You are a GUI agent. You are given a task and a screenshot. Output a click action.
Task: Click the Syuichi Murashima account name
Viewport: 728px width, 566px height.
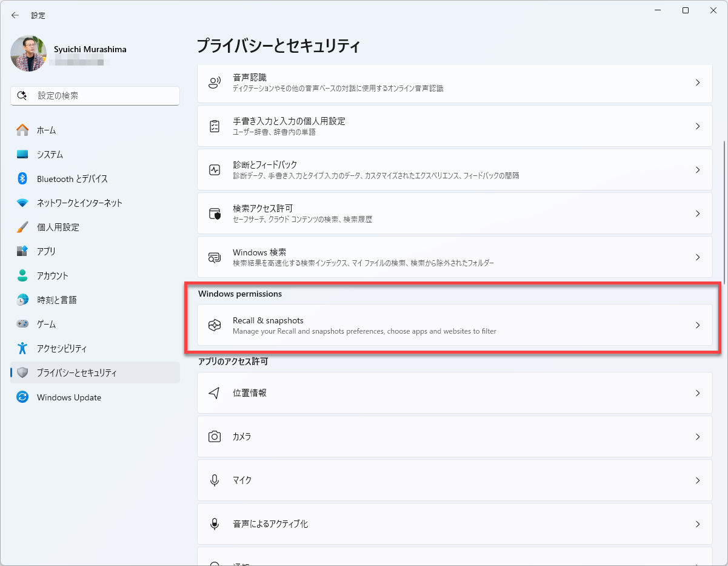click(89, 49)
